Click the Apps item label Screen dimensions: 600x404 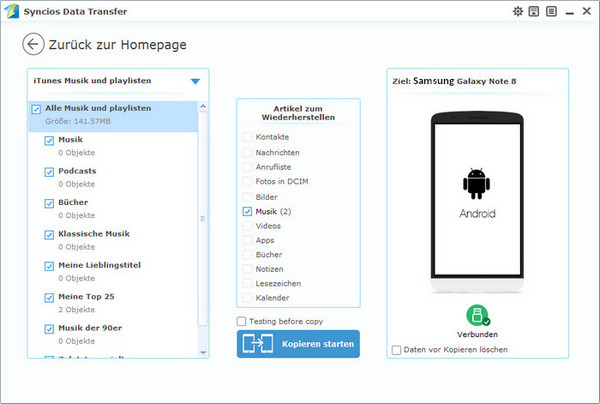[x=265, y=240]
